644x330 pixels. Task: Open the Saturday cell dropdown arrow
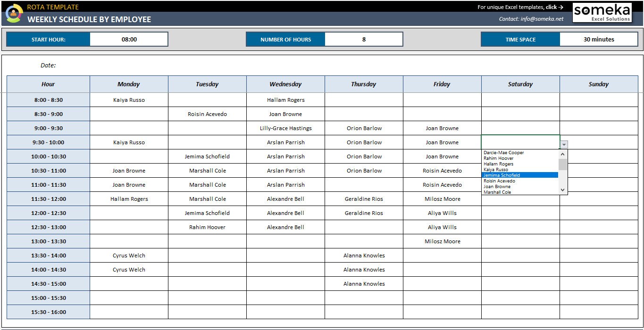point(564,144)
